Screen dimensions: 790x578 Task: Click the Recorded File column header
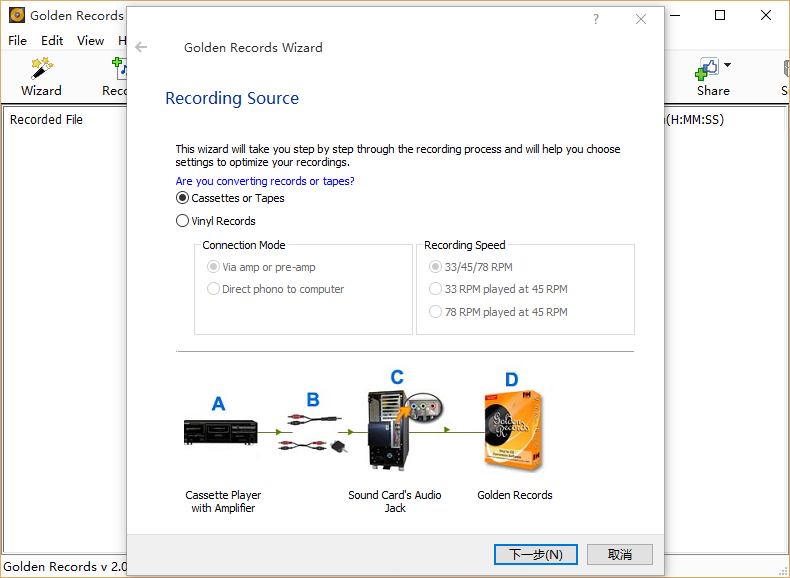click(46, 119)
